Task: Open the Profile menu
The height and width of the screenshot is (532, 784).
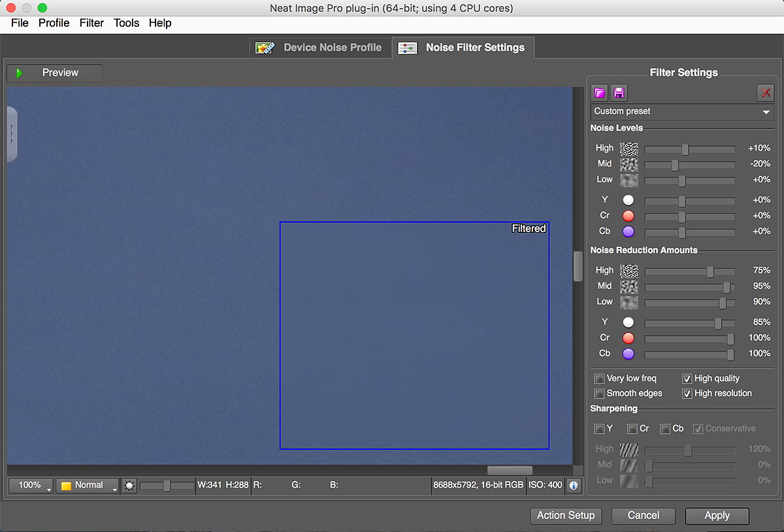Action: 54,23
